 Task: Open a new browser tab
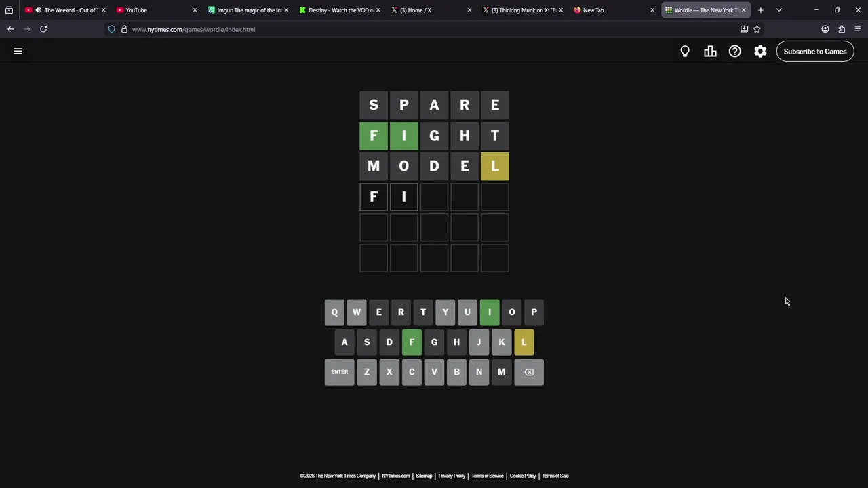point(761,10)
